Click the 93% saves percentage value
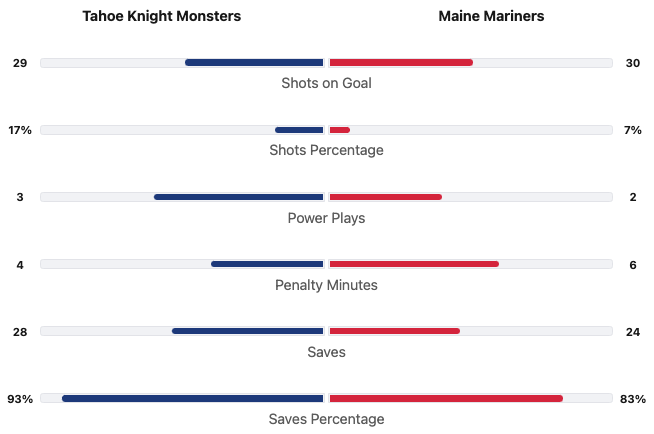This screenshot has height=434, width=654. coord(20,398)
